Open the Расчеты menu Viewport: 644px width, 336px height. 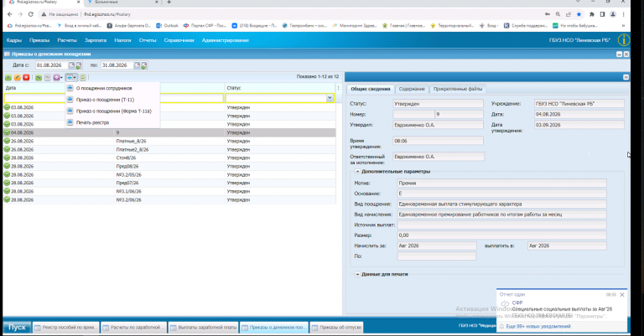coord(67,40)
